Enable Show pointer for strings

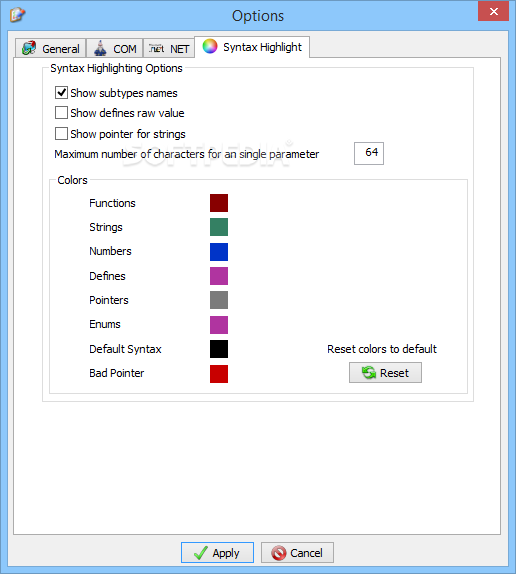click(61, 134)
